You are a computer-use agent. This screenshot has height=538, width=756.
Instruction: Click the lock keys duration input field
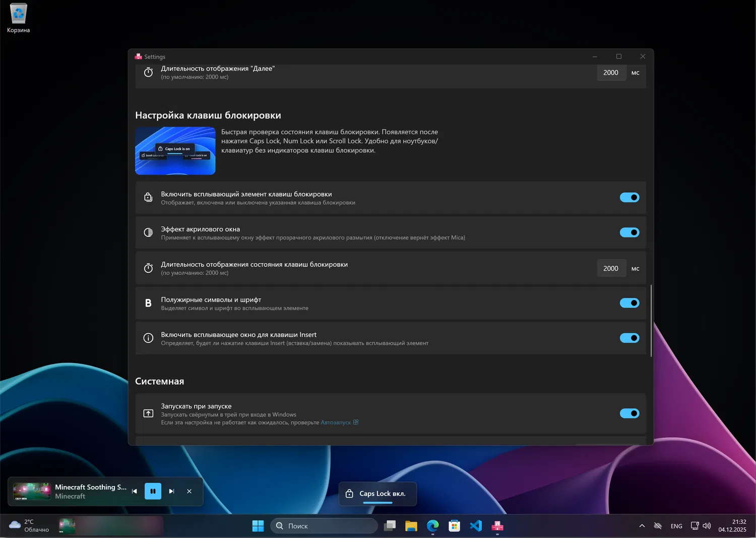(611, 269)
